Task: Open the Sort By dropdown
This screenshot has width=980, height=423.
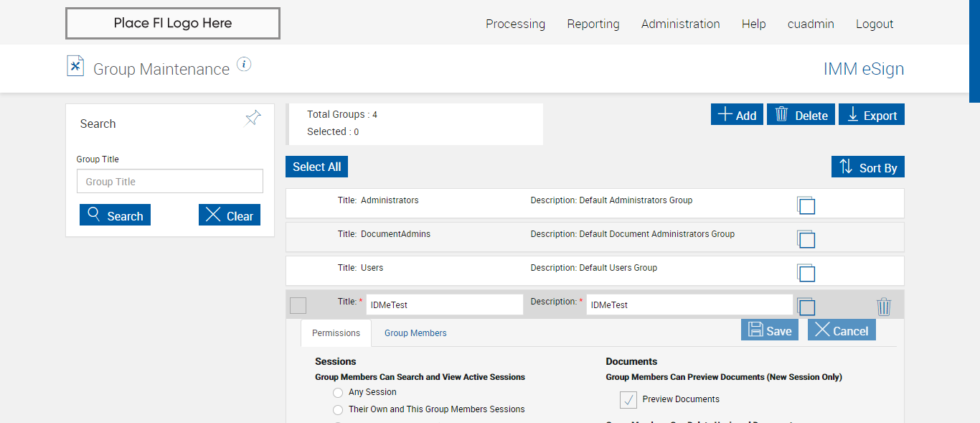Action: click(868, 167)
